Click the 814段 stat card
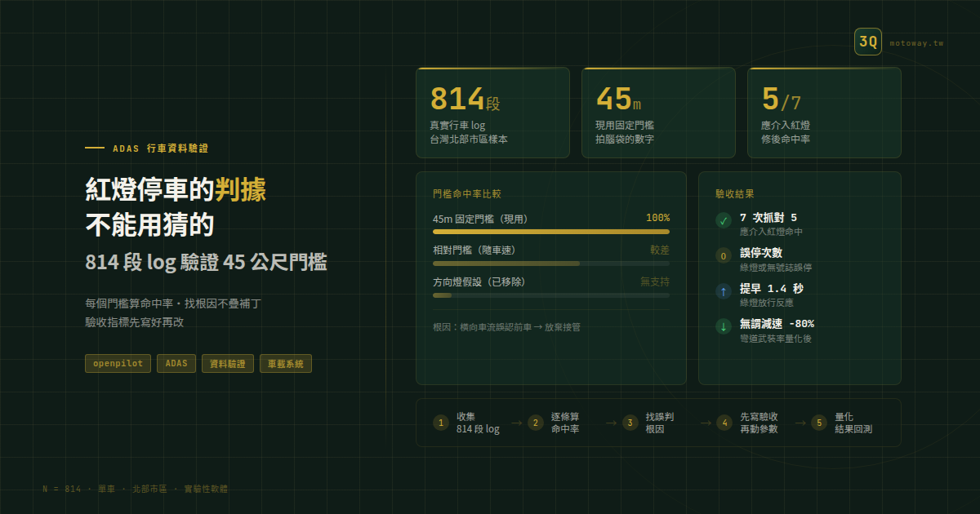This screenshot has height=514, width=980. 492,113
